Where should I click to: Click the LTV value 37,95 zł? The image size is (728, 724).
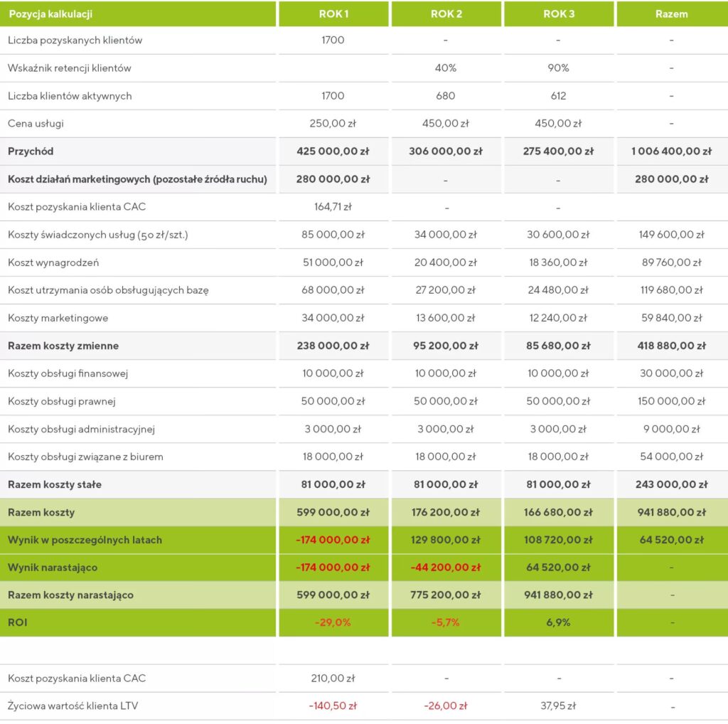coord(559,706)
